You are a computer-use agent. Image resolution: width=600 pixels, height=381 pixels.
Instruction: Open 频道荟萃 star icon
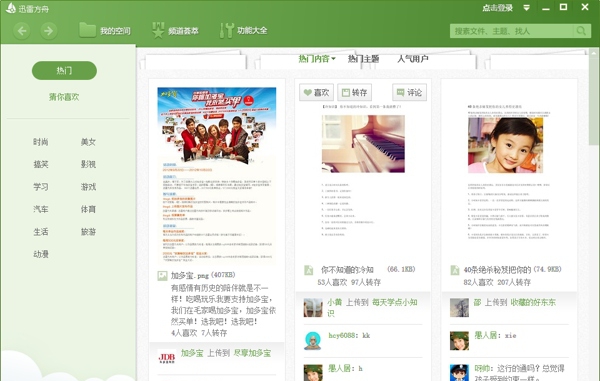coord(158,30)
